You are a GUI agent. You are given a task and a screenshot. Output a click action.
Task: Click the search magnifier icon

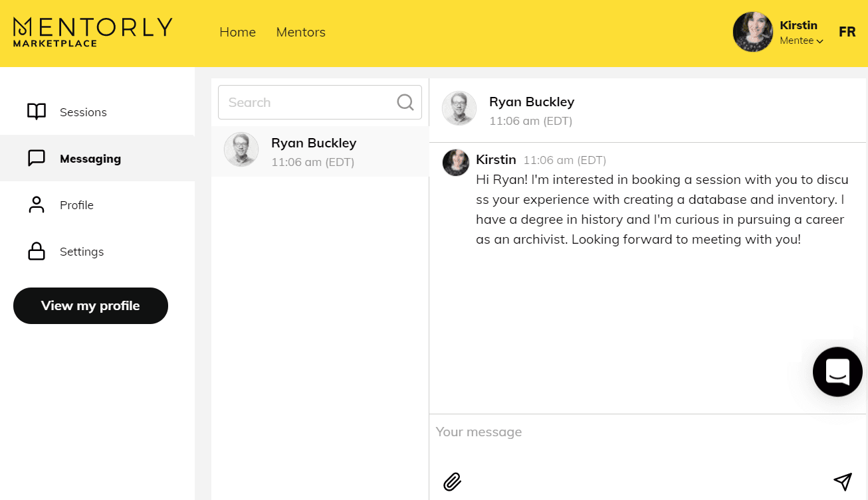[405, 102]
